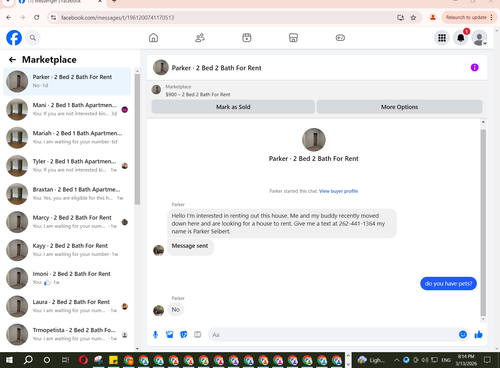Open the Mani 2 Bed 1 Bath conversation
500x368 pixels.
tap(67, 109)
